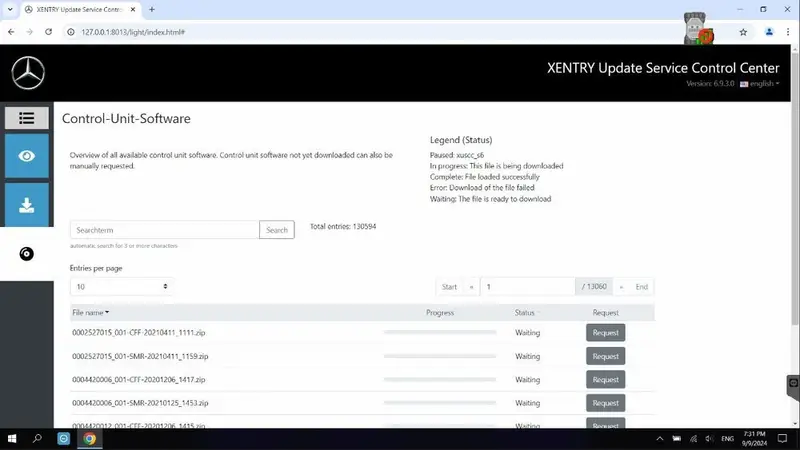Image resolution: width=800 pixels, height=450 pixels.
Task: Reload the page with refresh icon
Action: (x=48, y=32)
